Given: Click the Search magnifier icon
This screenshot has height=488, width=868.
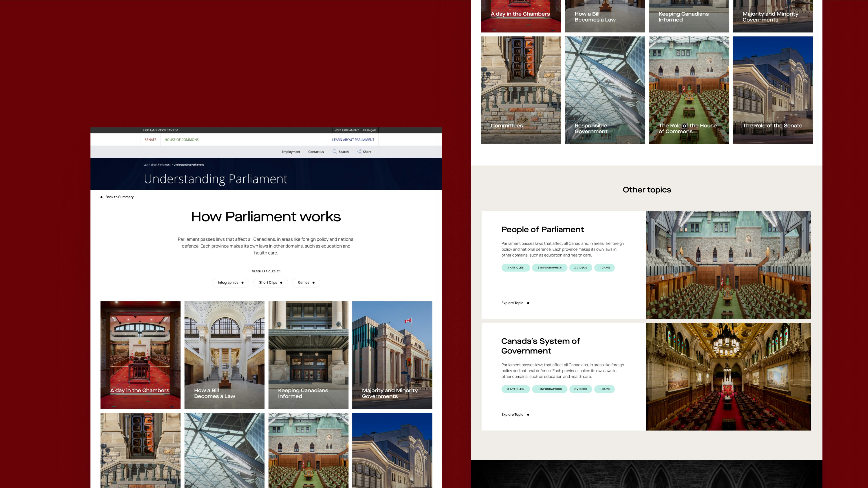Looking at the screenshot, I should 335,151.
